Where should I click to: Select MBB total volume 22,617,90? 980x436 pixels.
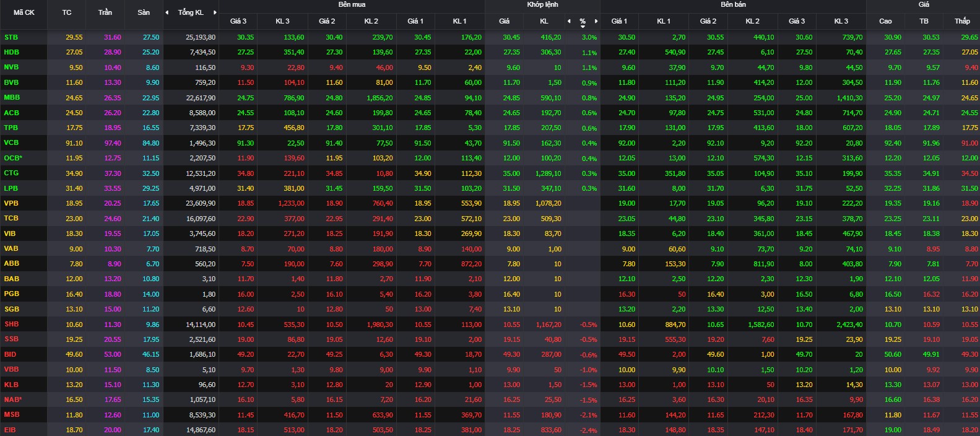[201, 98]
